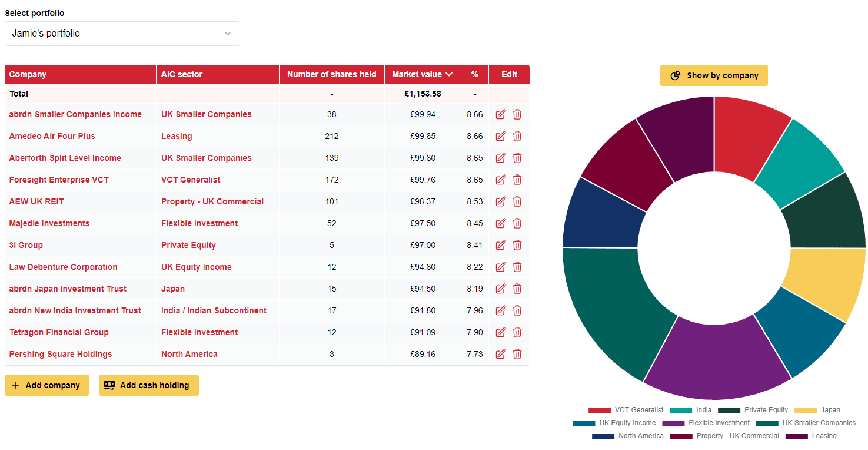Edit the abrdn New India Investment Trust holding
The width and height of the screenshot is (868, 450).
coord(501,310)
